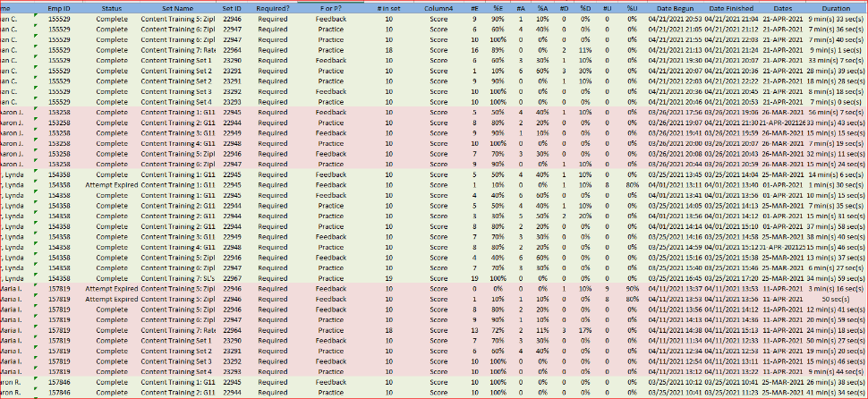Select the '%U' column header
Screen dimensions: 868x399
click(x=632, y=8)
